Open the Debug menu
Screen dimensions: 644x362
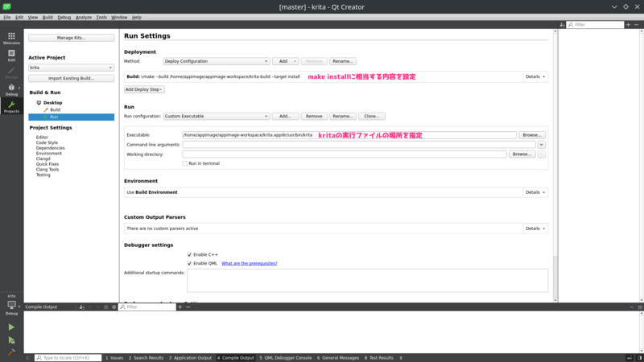click(x=64, y=17)
